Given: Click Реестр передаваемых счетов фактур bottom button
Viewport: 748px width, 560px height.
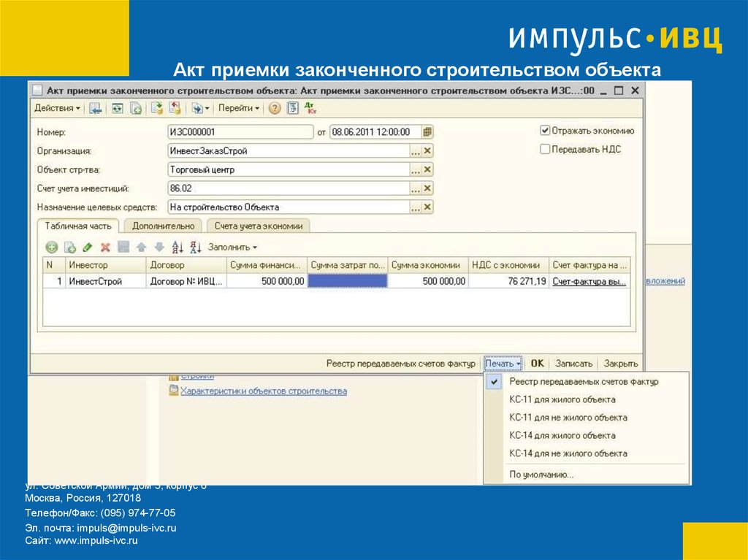Looking at the screenshot, I should pyautogui.click(x=401, y=364).
